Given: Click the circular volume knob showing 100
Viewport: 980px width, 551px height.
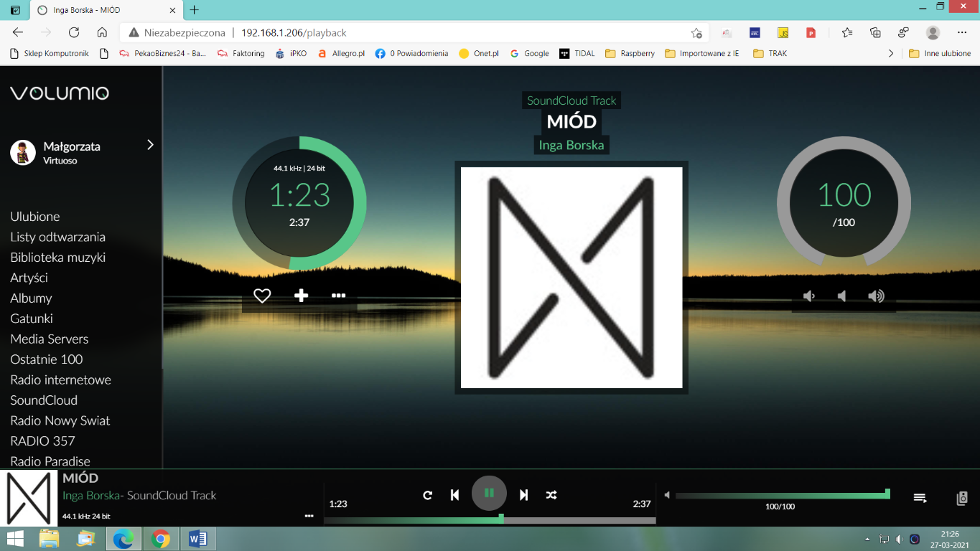Looking at the screenshot, I should point(844,204).
